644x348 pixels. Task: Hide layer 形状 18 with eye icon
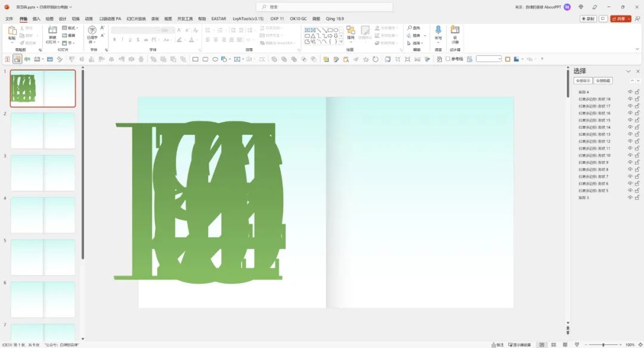click(630, 99)
